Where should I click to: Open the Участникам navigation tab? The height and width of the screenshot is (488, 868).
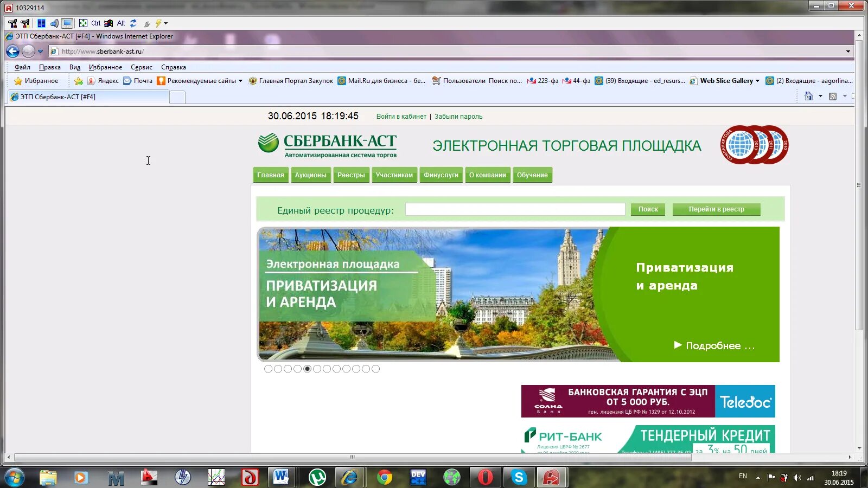pyautogui.click(x=394, y=175)
